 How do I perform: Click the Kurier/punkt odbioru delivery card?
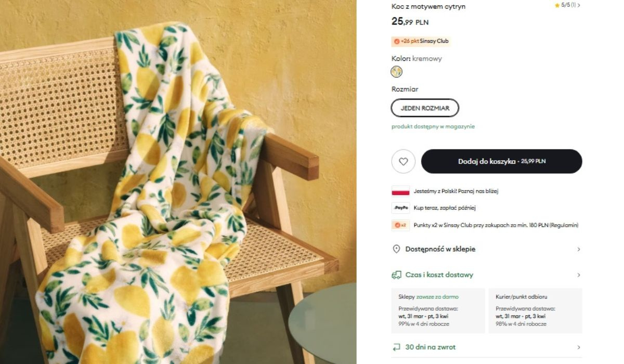535,310
